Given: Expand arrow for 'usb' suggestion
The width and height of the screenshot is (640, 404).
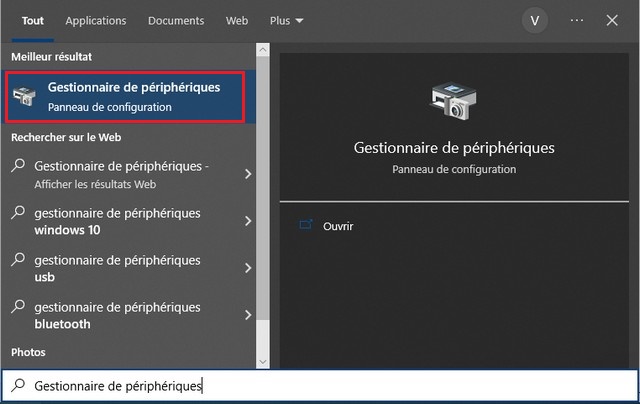Looking at the screenshot, I should point(248,268).
